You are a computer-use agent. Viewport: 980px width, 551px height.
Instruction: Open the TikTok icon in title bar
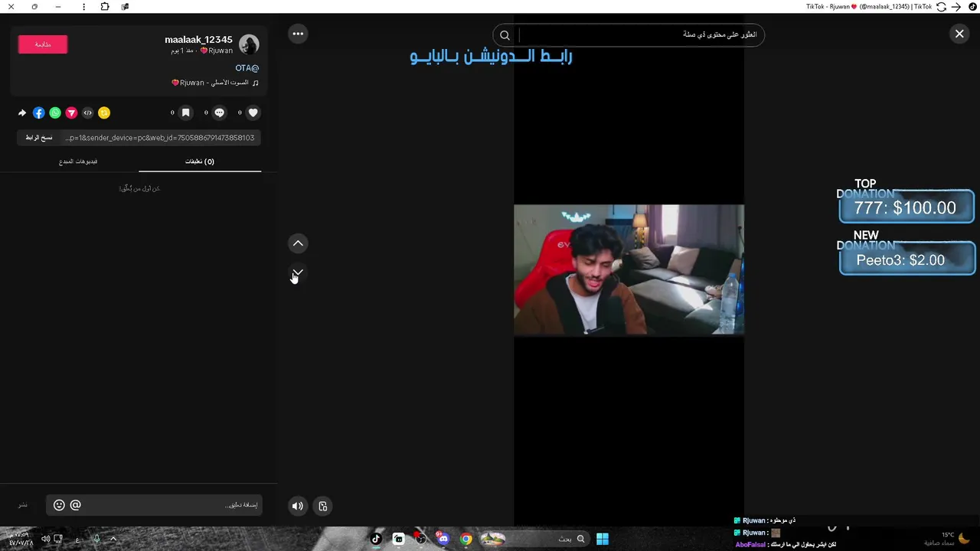click(972, 7)
